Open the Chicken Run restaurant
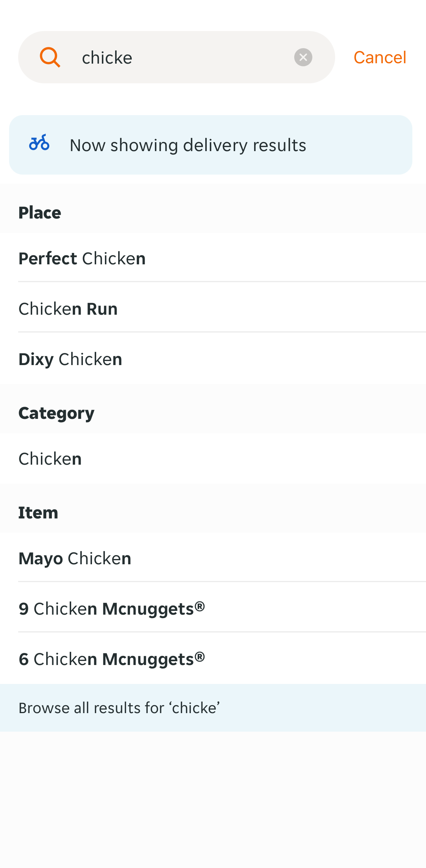 (x=68, y=308)
